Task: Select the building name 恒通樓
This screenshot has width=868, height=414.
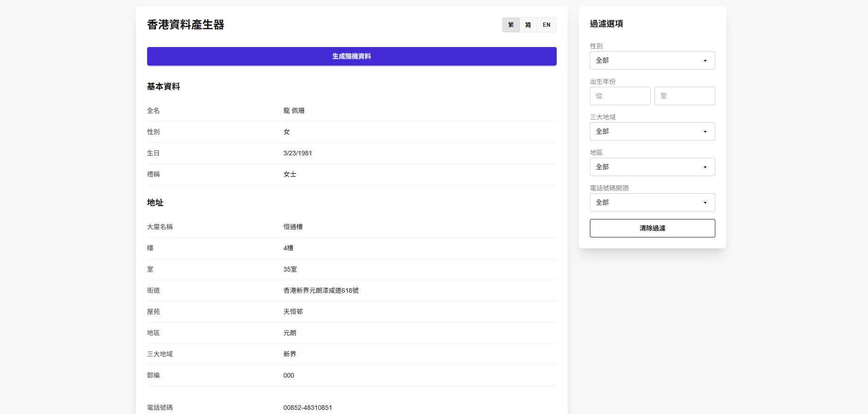Action: (x=293, y=227)
